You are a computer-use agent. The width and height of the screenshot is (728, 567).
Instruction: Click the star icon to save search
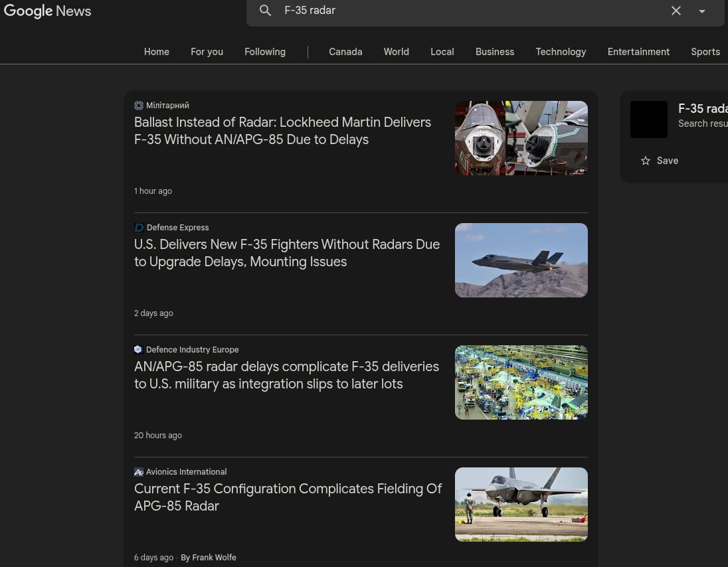(x=646, y=161)
